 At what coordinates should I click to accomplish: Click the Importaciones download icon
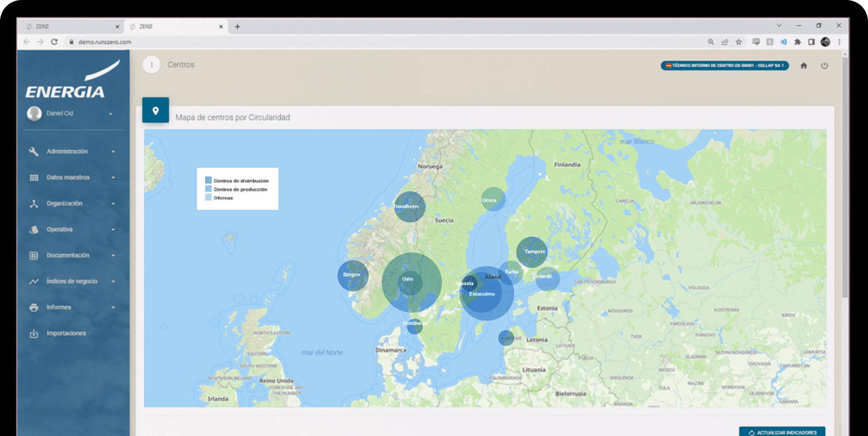(x=34, y=333)
